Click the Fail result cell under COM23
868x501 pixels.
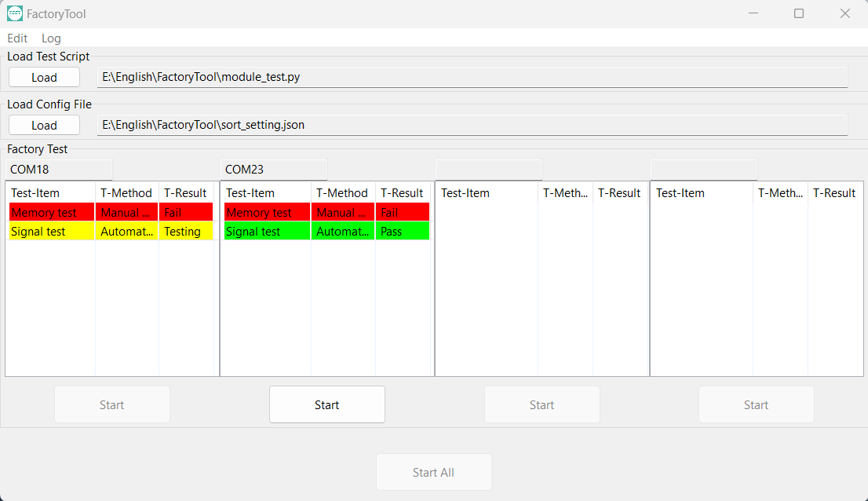pos(402,213)
